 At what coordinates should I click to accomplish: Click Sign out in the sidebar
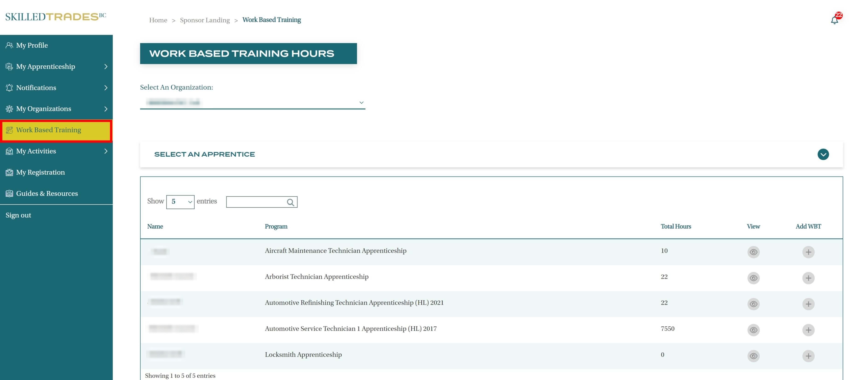tap(18, 215)
